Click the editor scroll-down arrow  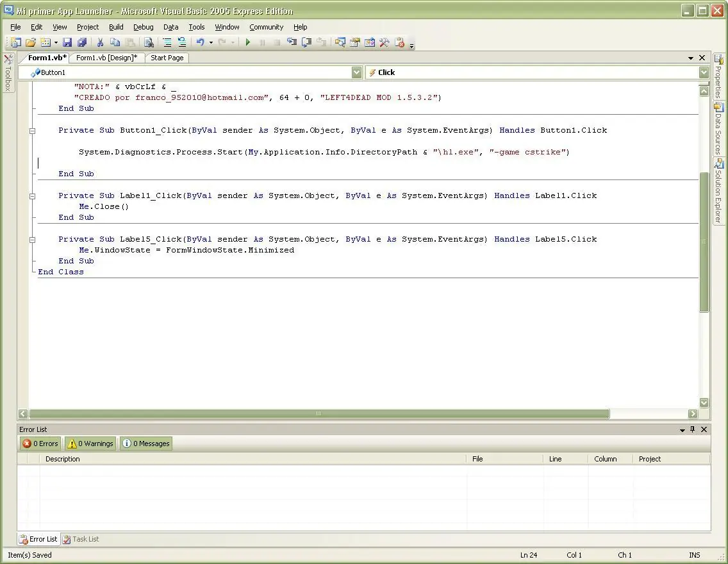(x=704, y=402)
